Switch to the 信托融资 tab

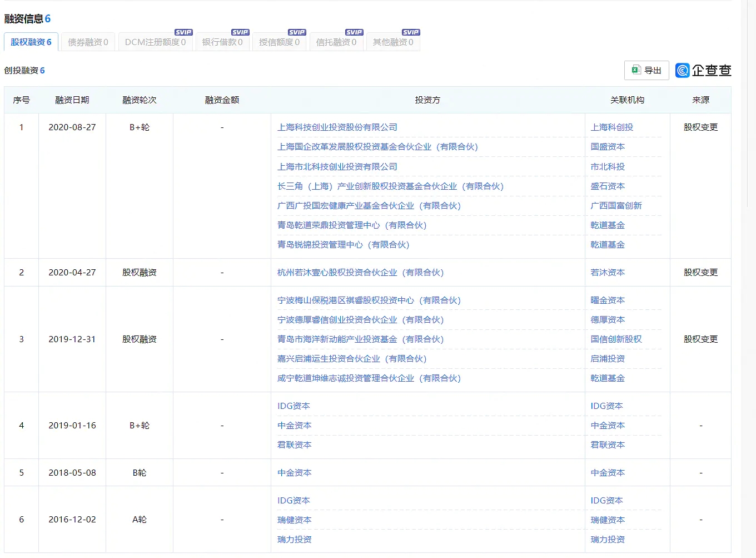(x=336, y=42)
